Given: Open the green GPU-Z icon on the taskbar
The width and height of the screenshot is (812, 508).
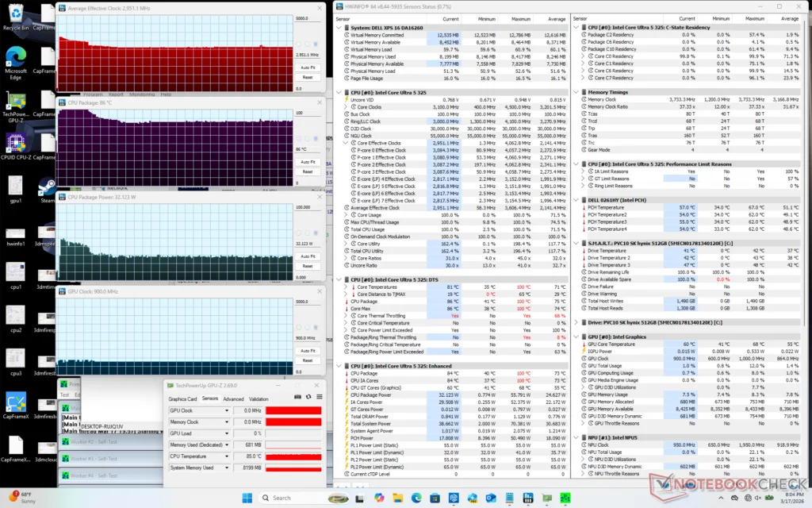Looking at the screenshot, I should pos(546,498).
